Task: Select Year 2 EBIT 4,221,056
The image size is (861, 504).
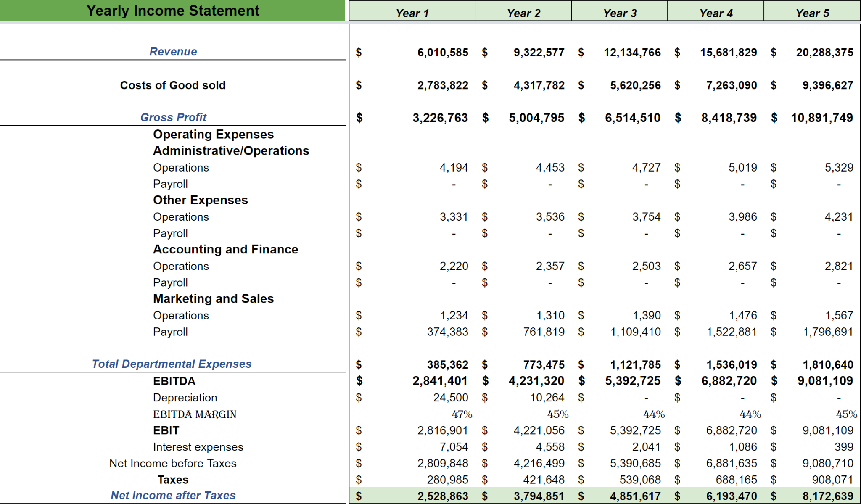Action: pos(539,430)
